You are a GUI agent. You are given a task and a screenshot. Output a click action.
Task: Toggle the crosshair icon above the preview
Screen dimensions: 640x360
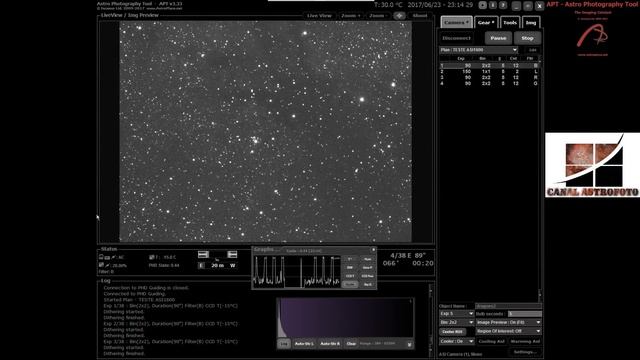tap(399, 16)
